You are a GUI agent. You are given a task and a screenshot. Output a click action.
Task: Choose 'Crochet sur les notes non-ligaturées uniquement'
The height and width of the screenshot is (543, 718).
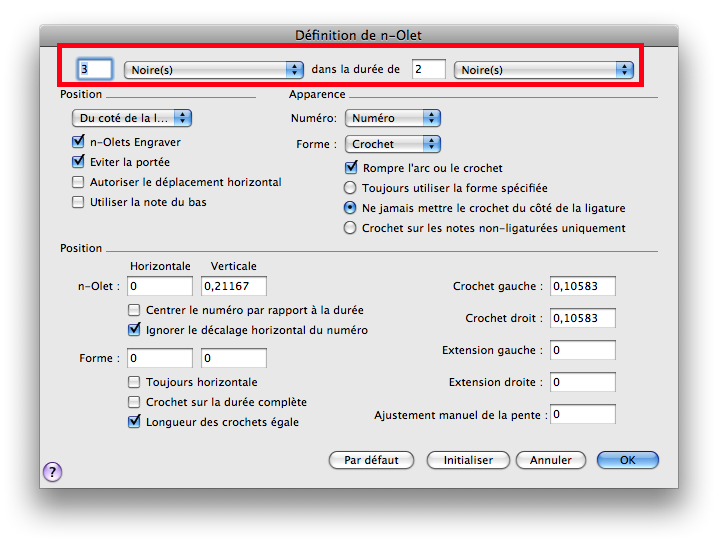[350, 228]
